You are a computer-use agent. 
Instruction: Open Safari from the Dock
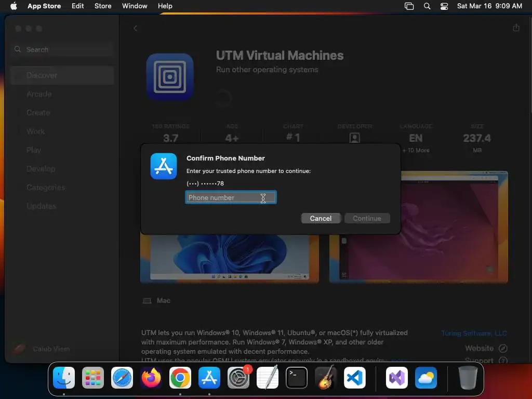click(122, 378)
